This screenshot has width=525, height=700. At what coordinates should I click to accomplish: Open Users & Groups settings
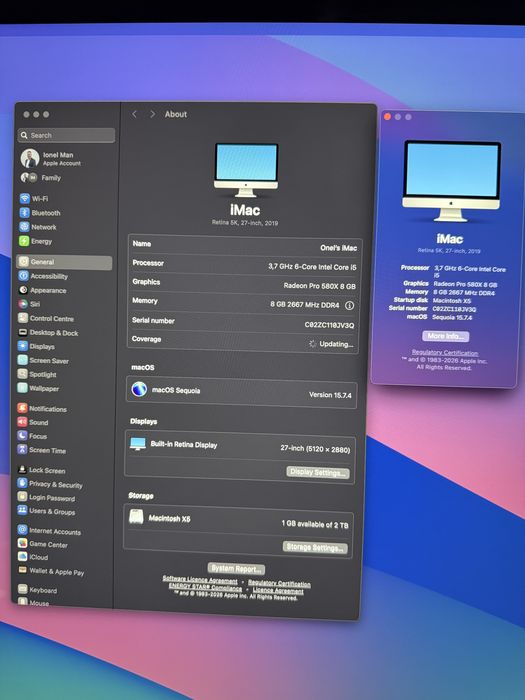click(46, 511)
